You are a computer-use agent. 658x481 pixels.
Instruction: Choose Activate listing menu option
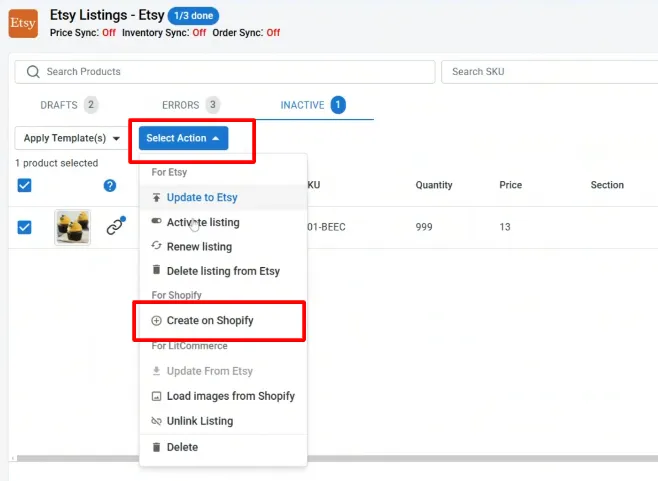pos(223,222)
